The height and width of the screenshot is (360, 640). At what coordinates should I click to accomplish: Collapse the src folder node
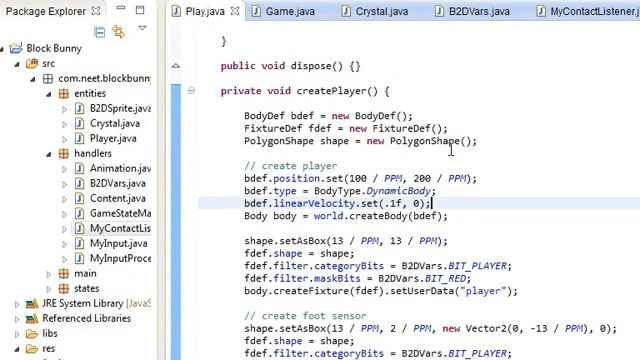(17, 64)
